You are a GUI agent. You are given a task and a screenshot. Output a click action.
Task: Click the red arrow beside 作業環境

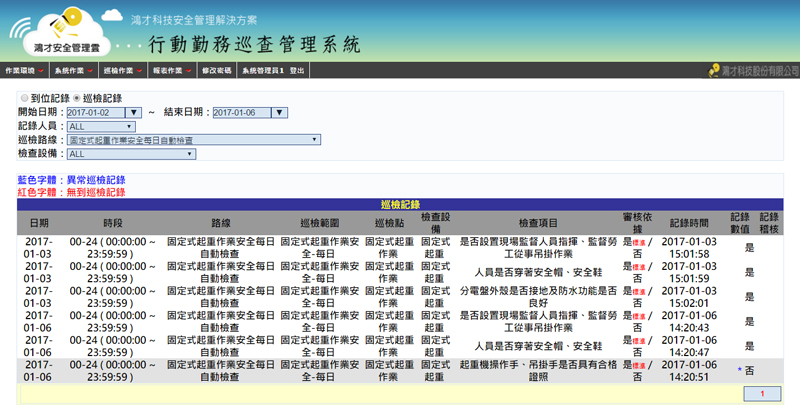[x=42, y=72]
